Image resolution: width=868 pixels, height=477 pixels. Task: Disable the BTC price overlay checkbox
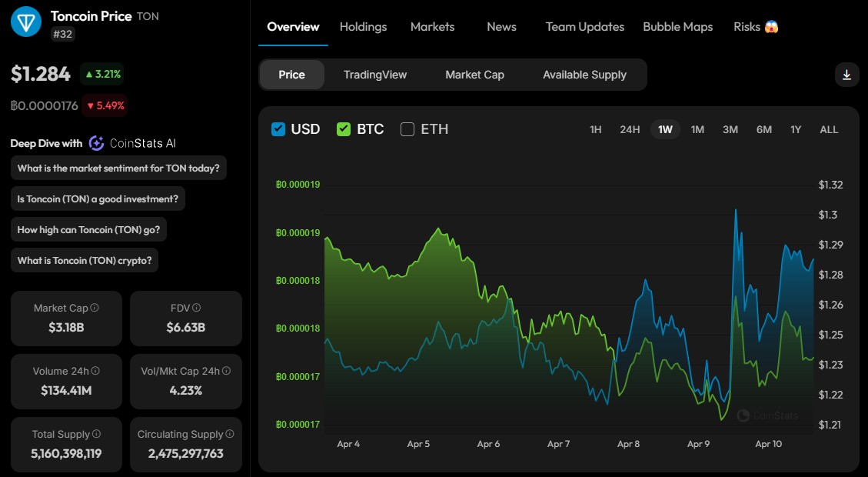point(343,129)
